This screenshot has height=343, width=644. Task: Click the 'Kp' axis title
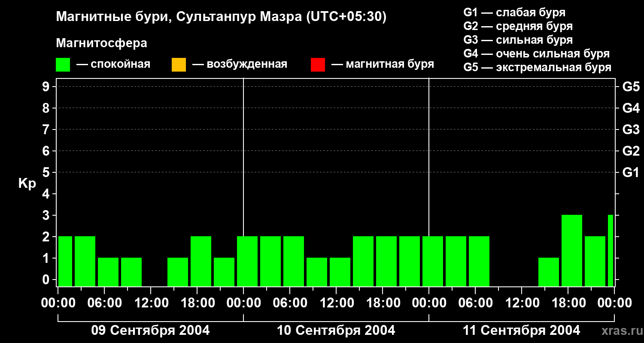click(x=27, y=184)
